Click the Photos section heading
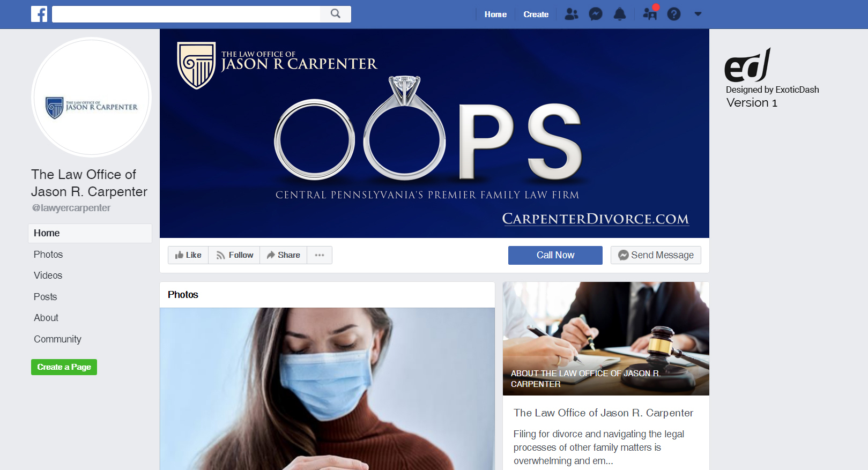The image size is (868, 470). tap(183, 295)
